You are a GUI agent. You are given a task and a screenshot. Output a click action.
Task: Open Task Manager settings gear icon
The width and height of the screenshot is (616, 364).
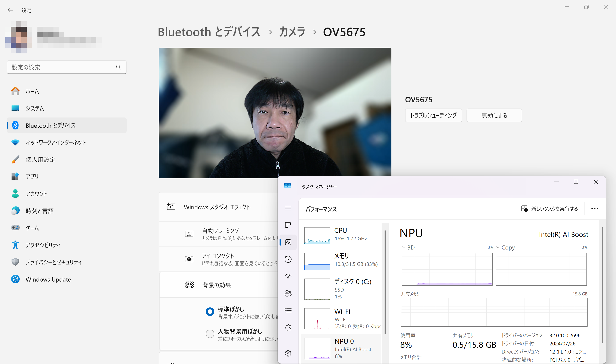pyautogui.click(x=288, y=353)
